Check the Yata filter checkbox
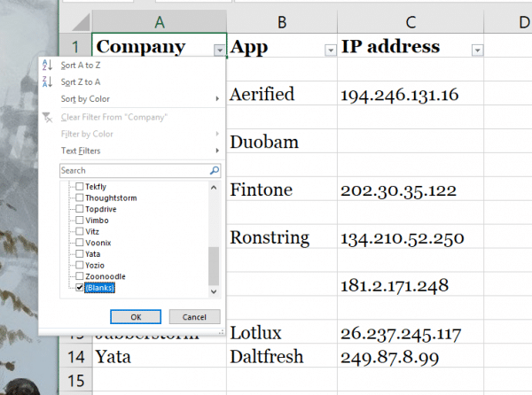 tap(80, 253)
